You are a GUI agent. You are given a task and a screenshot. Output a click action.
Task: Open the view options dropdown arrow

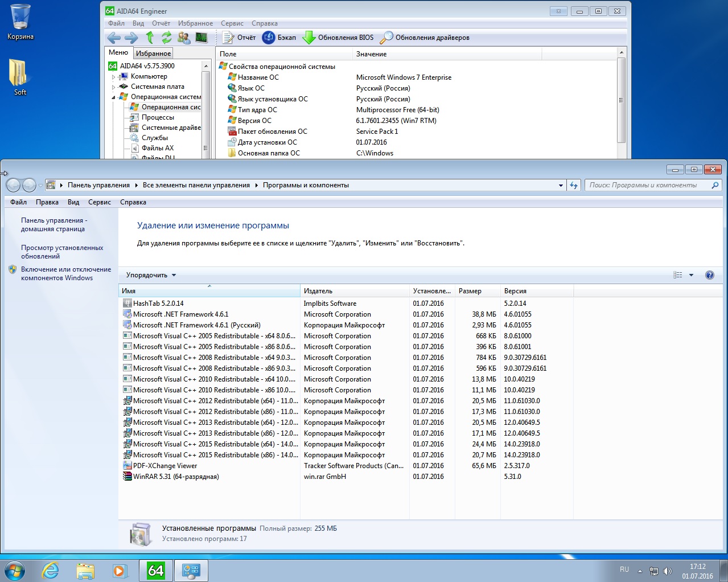(691, 275)
